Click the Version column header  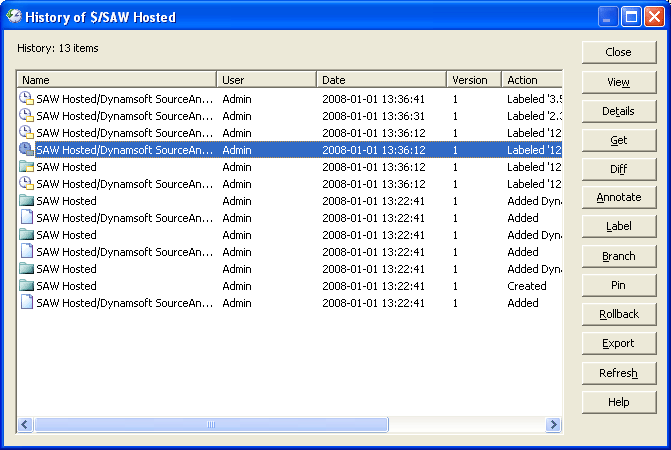coord(473,80)
